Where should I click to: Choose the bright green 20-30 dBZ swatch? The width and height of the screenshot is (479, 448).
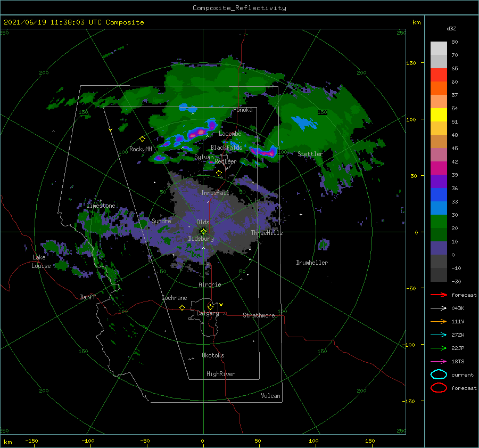pos(439,222)
